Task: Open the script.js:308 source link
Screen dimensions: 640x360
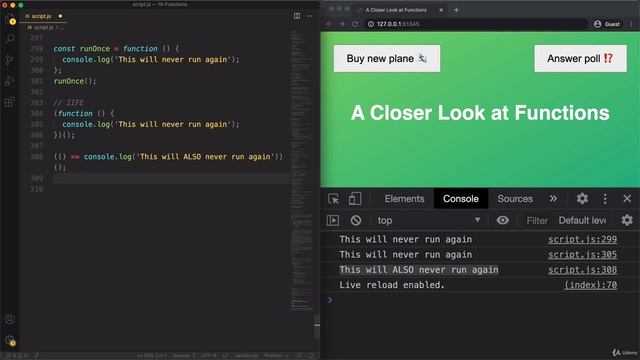Action: [x=582, y=270]
